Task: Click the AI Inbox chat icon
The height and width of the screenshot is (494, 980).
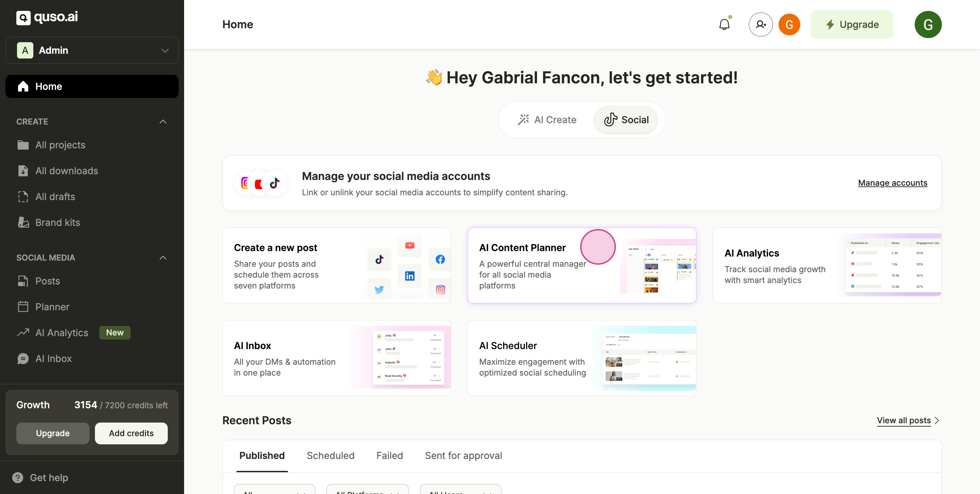Action: click(x=23, y=359)
